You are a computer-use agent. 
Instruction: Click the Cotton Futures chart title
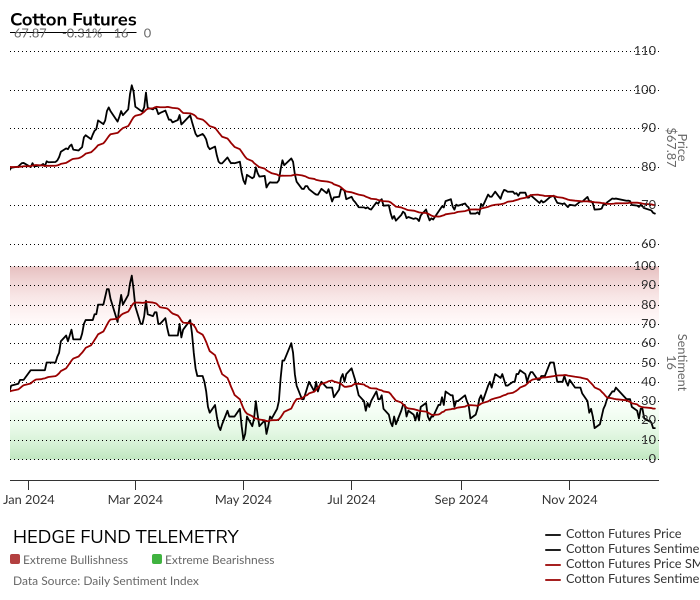pyautogui.click(x=73, y=19)
